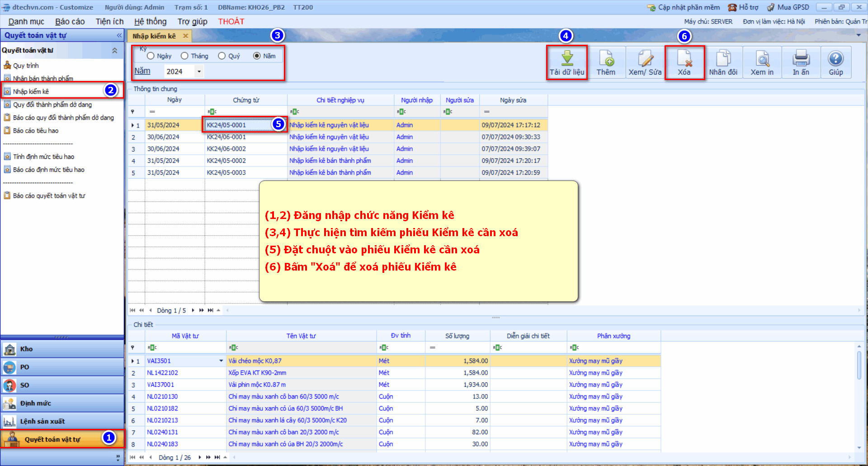Screen dimensions: 868x466
Task: Select the Tháng period radio button
Action: (184, 56)
